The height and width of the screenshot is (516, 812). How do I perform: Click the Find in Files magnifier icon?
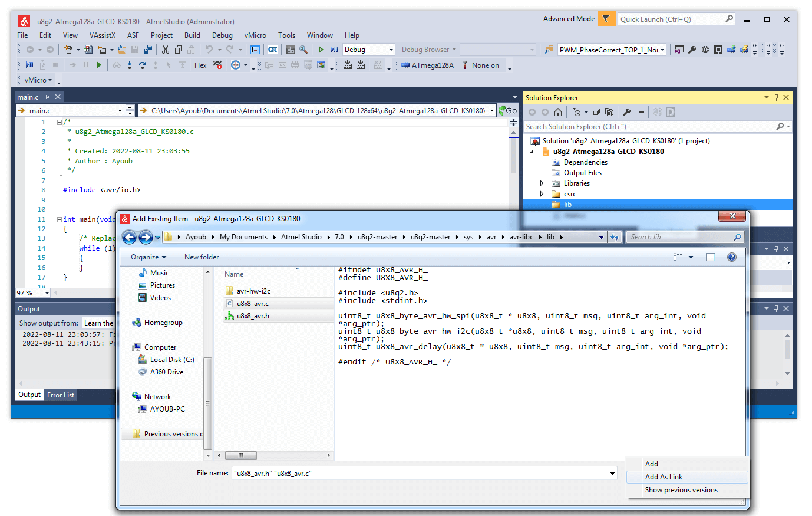303,50
